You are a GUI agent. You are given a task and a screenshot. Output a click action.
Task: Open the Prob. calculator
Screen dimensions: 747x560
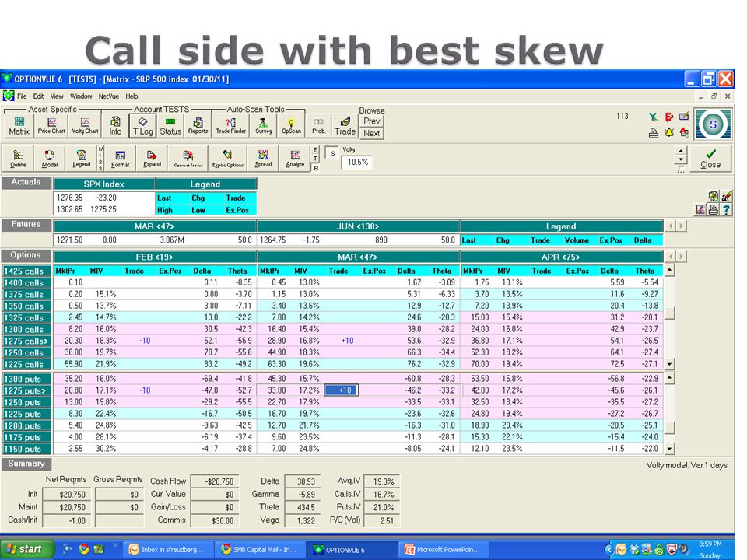coord(319,126)
